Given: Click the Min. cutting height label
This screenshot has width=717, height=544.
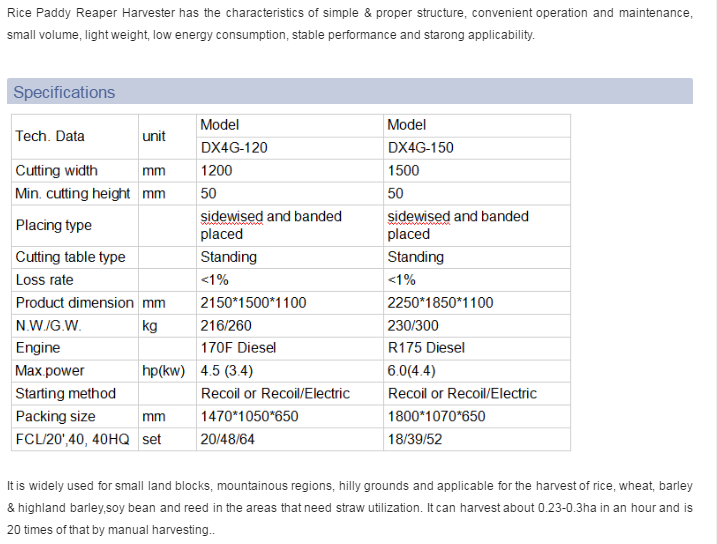Looking at the screenshot, I should (73, 193).
